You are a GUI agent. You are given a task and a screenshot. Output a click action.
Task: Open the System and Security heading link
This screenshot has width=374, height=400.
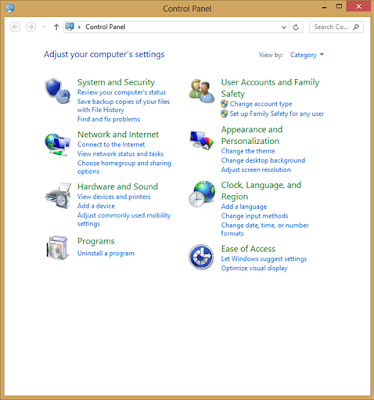pyautogui.click(x=116, y=82)
